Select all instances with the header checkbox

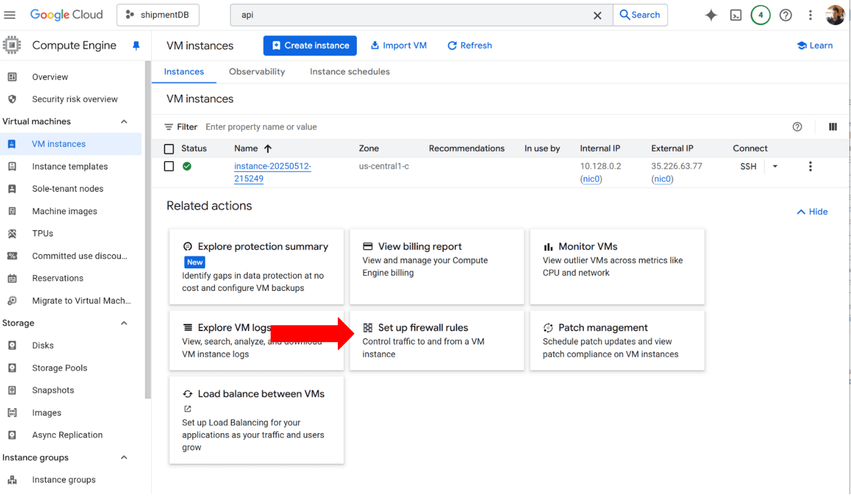pyautogui.click(x=169, y=149)
